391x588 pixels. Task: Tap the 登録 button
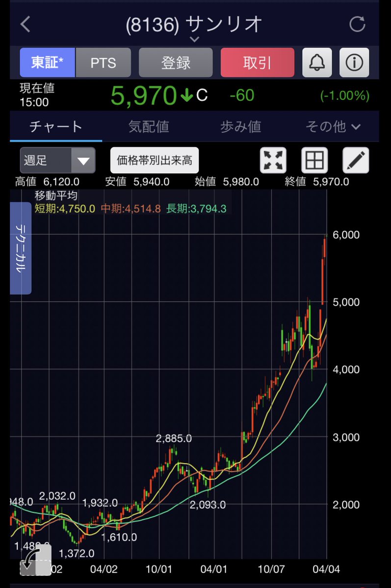pyautogui.click(x=176, y=62)
